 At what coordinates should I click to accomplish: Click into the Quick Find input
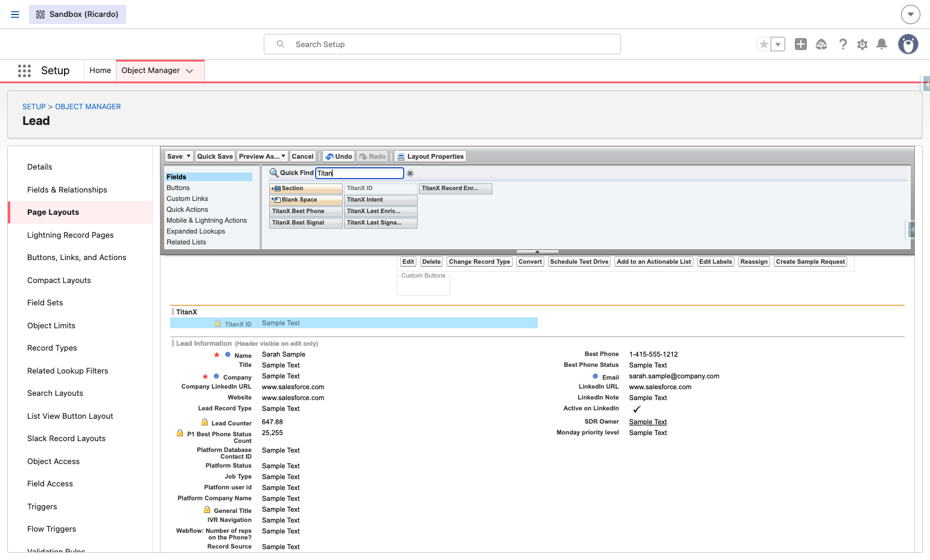[x=360, y=173]
